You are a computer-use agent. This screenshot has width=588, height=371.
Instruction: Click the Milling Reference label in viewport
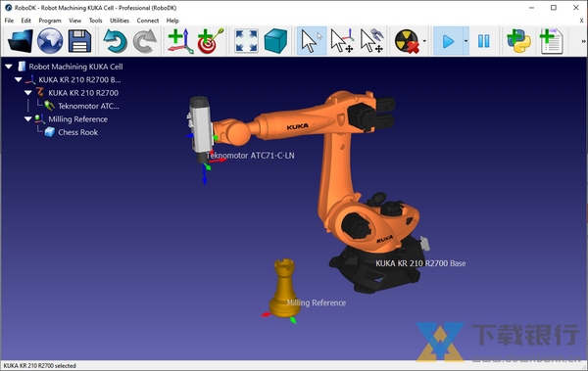(317, 302)
